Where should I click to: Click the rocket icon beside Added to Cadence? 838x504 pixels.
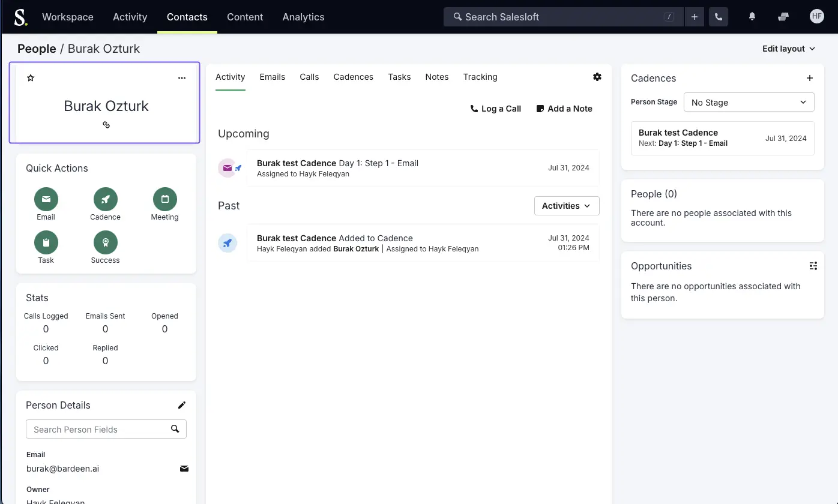228,243
